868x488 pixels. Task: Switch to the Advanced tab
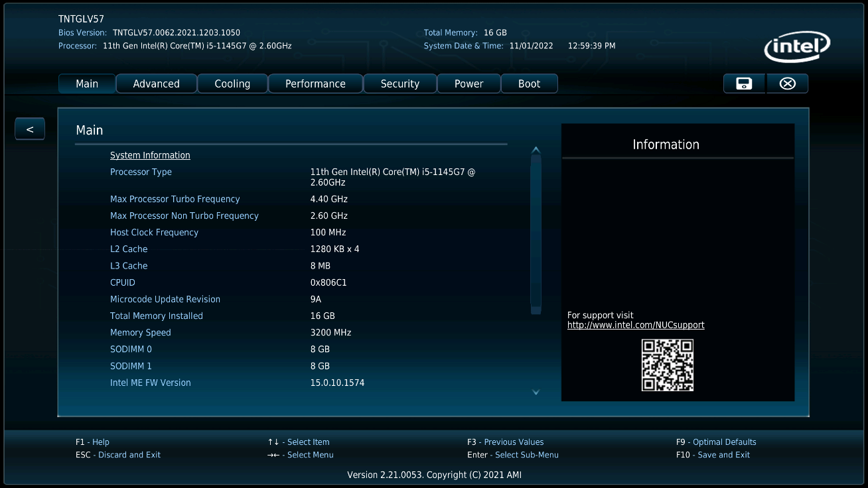(x=156, y=83)
